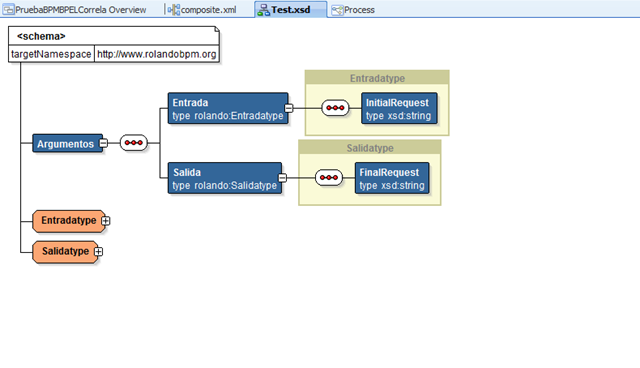Open the Process tab
The image size is (640, 368).
[x=353, y=10]
